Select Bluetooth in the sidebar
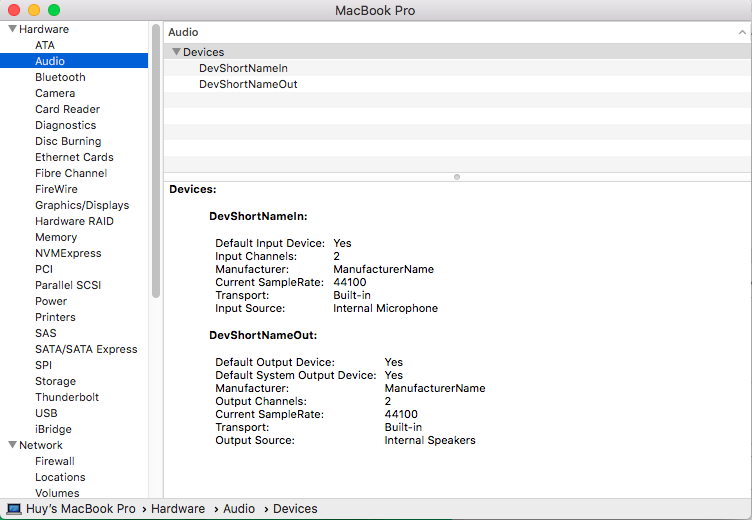 (x=60, y=77)
